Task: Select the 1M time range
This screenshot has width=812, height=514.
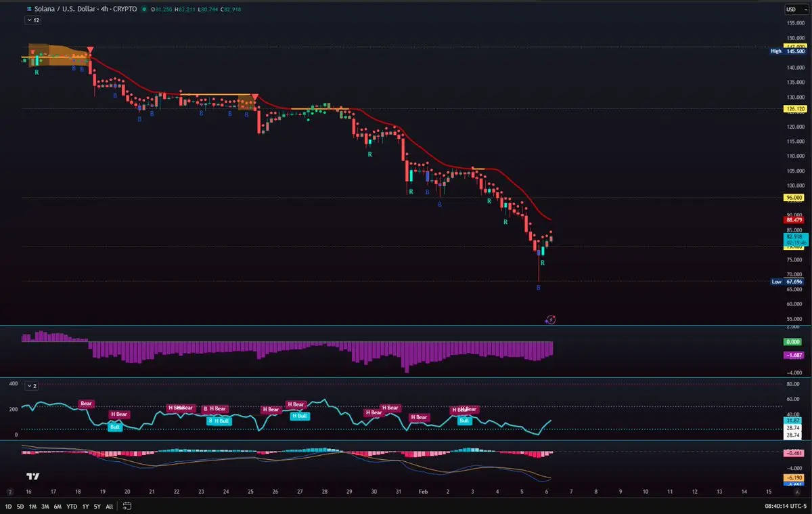Action: pyautogui.click(x=32, y=506)
